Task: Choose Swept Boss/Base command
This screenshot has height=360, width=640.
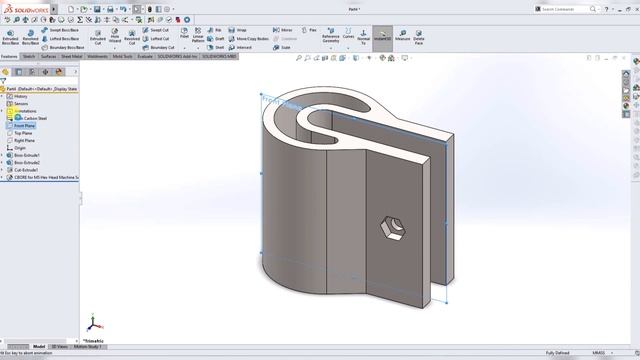Action: coord(60,30)
